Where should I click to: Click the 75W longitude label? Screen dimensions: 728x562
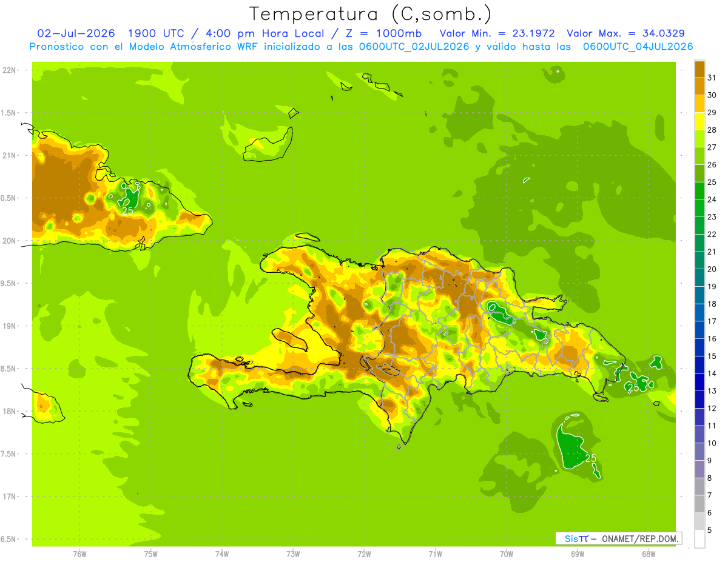pyautogui.click(x=151, y=554)
